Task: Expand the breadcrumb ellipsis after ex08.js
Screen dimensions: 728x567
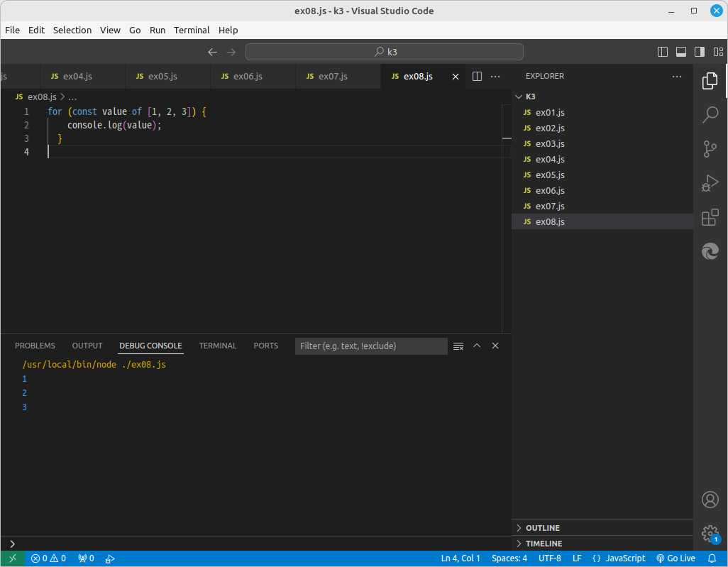Action: click(72, 97)
